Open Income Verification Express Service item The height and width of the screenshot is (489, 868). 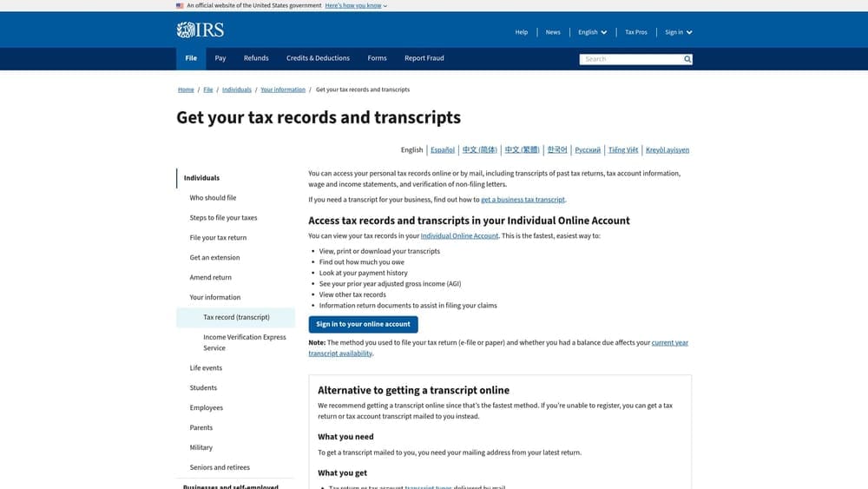pyautogui.click(x=244, y=343)
